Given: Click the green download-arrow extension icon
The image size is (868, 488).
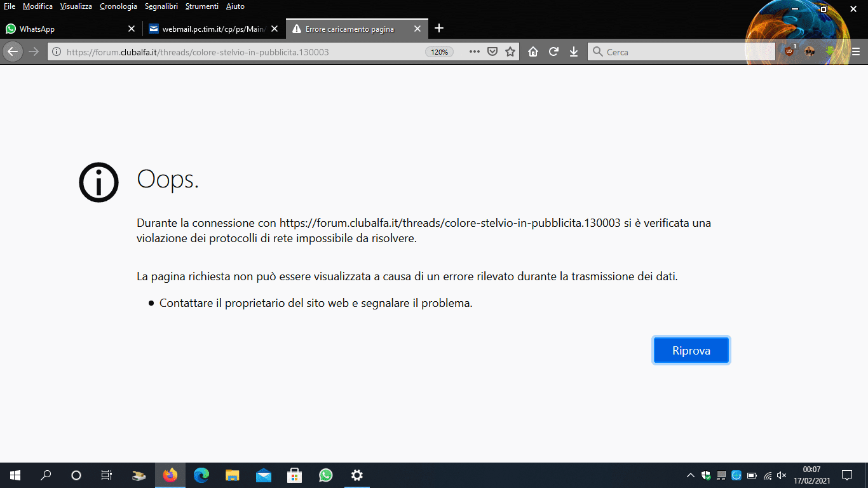Looking at the screenshot, I should [830, 51].
